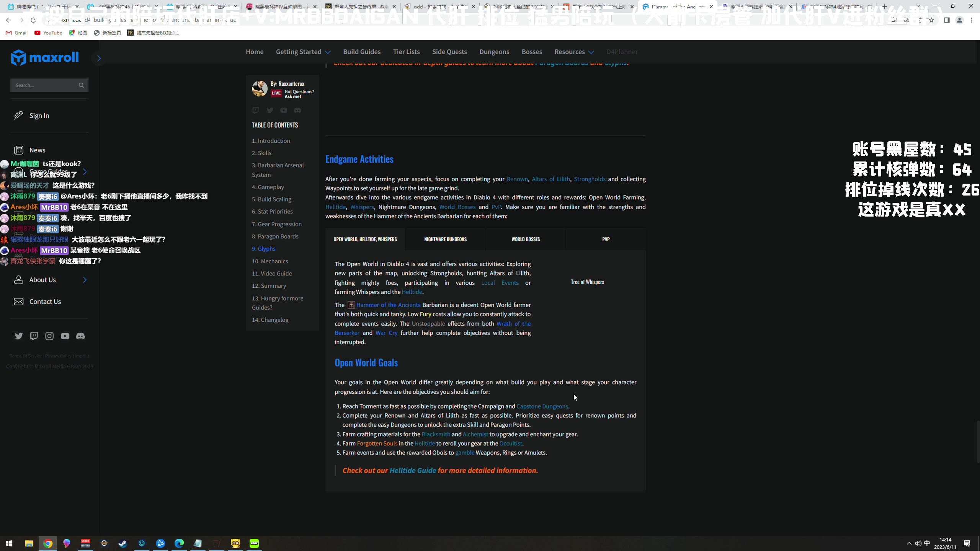Open Maxroll Instagram icon in sidebar

(49, 336)
